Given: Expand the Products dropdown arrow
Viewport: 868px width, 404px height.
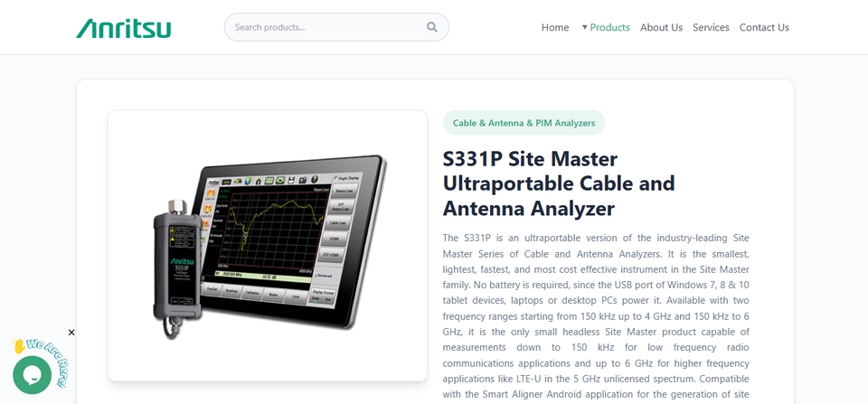Looking at the screenshot, I should pos(584,27).
